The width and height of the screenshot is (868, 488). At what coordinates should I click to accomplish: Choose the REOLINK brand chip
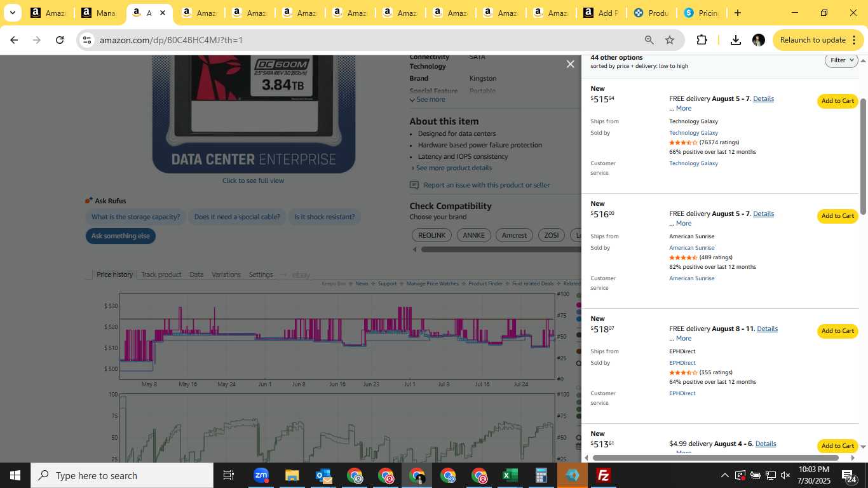(432, 235)
